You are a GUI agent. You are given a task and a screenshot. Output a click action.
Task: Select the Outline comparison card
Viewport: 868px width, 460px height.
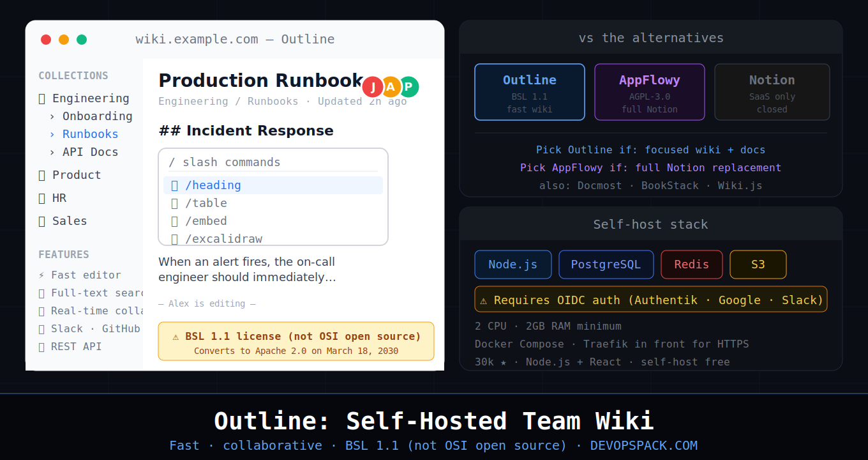(x=530, y=92)
